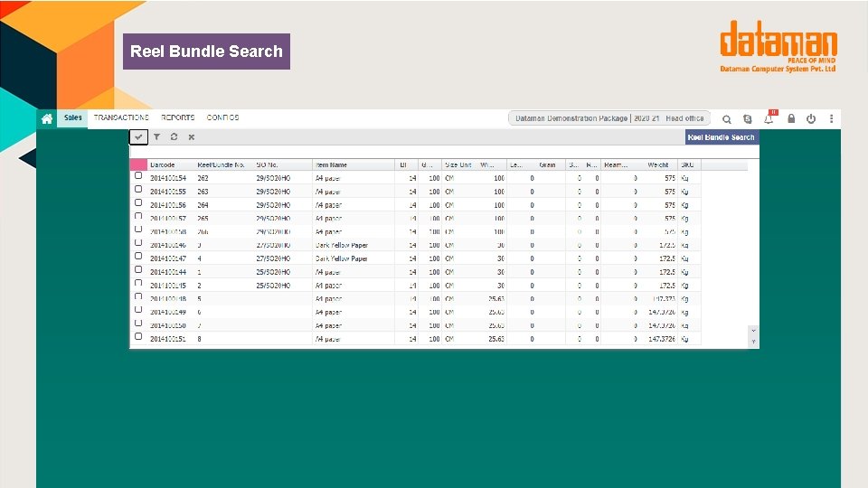Viewport: 868px width, 488px height.
Task: Click the Weight column header
Action: pyautogui.click(x=658, y=164)
